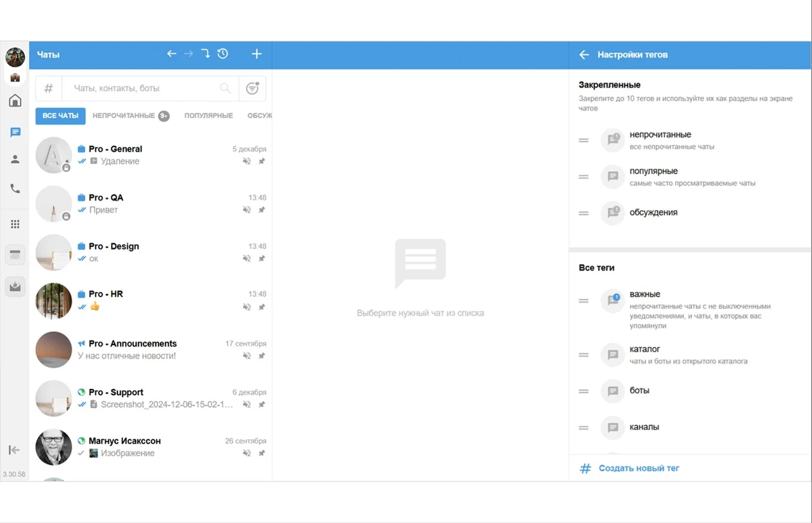Switch to the ПОПУЛЯРНЫЕ tab

click(209, 116)
